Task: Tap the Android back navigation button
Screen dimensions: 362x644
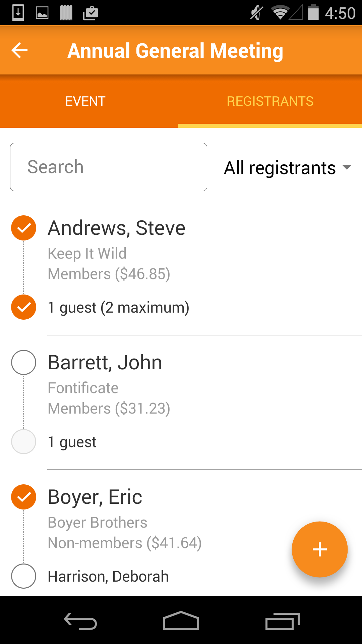Action: point(80,621)
